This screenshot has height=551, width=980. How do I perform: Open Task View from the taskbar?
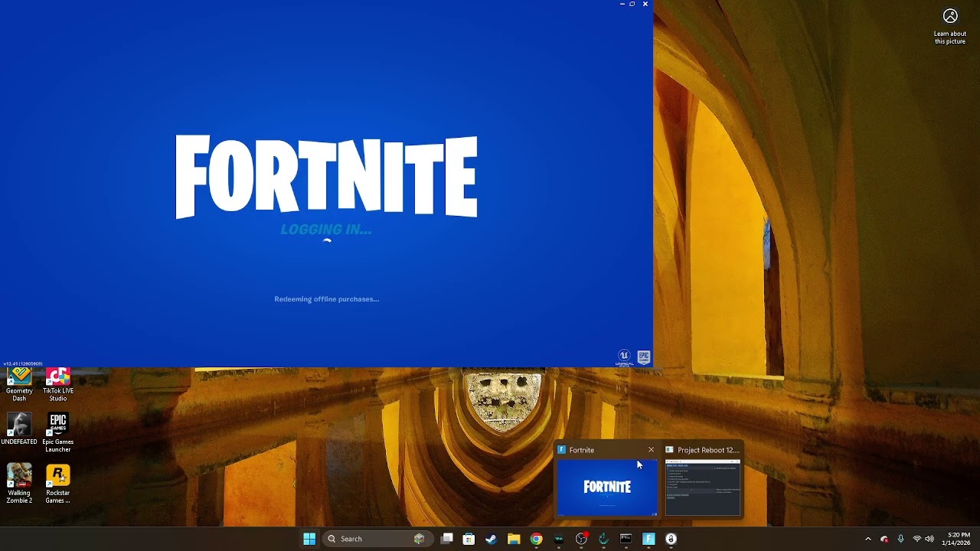[x=447, y=539]
